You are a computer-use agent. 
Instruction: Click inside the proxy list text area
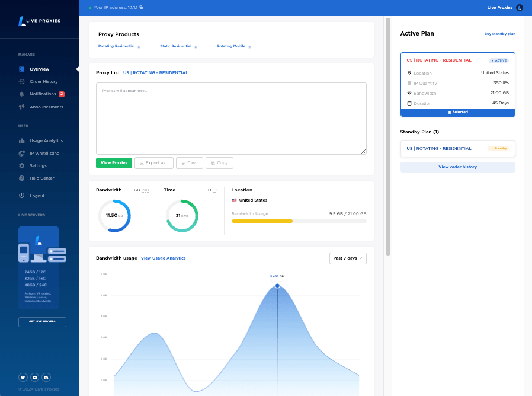(231, 119)
